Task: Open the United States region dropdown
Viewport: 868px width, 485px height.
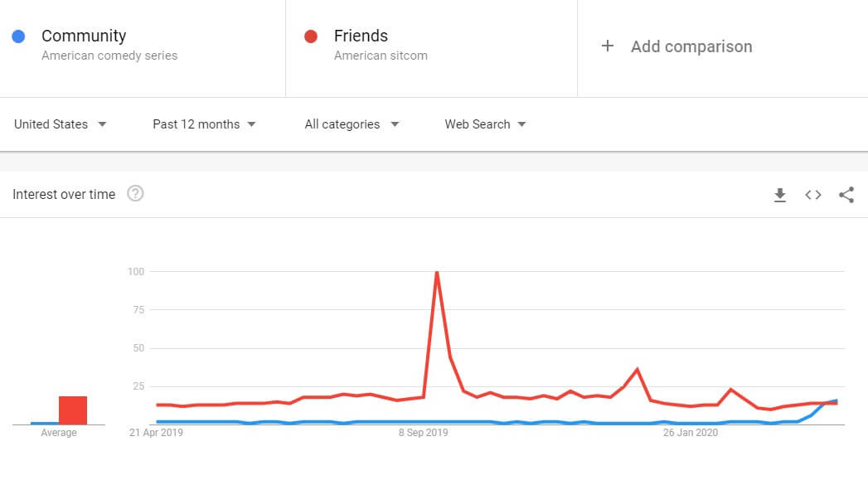Action: [x=61, y=124]
